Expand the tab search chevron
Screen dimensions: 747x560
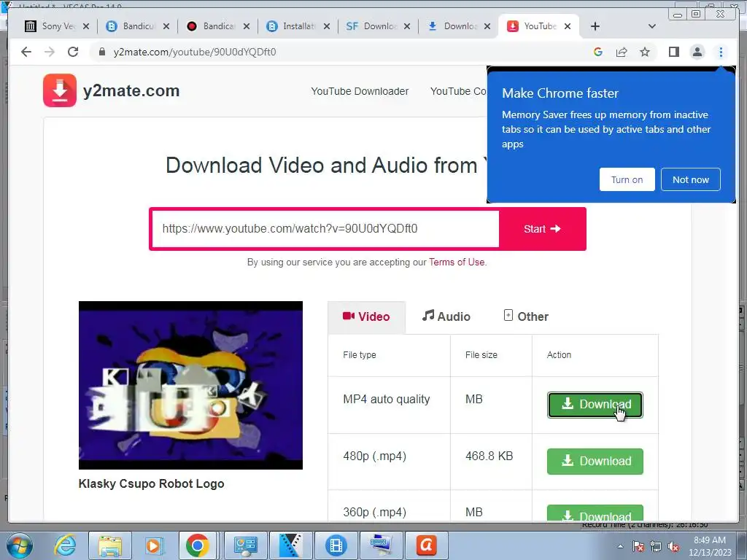pos(652,26)
